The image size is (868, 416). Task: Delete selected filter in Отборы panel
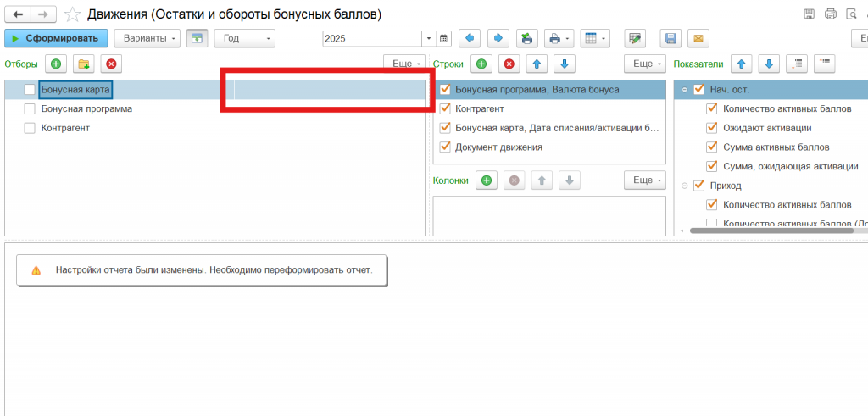coord(111,64)
